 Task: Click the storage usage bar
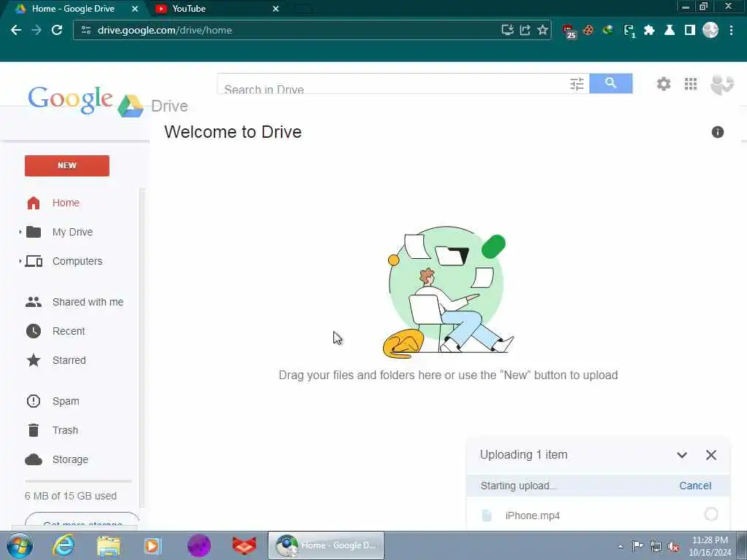[78, 481]
